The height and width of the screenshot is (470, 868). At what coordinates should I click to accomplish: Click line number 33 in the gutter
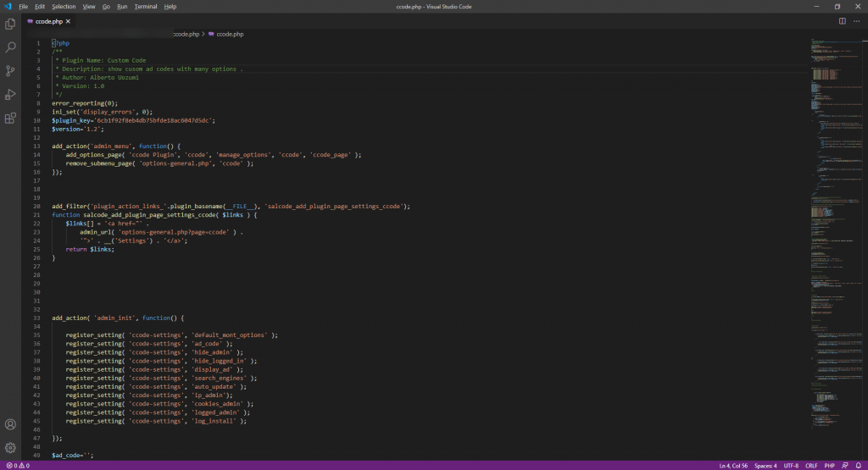[37, 318]
